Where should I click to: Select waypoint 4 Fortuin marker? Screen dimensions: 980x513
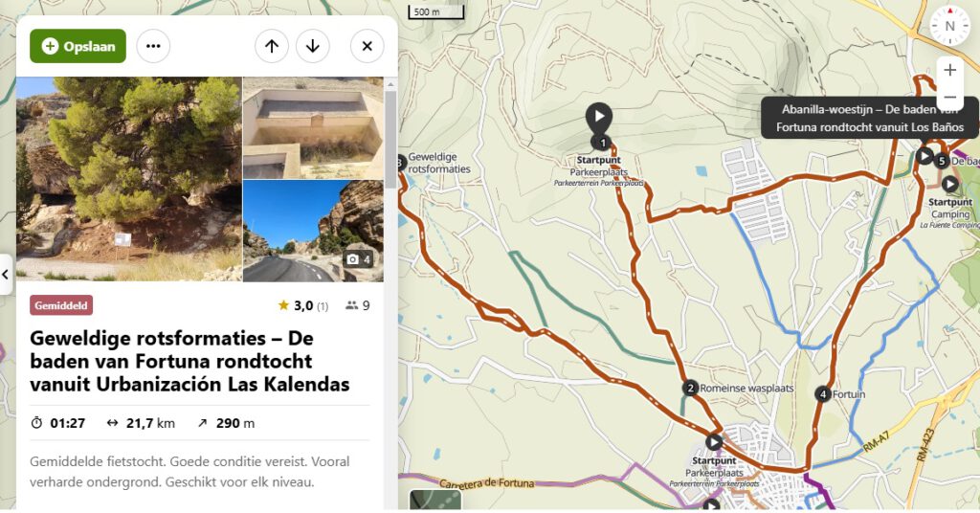(x=822, y=394)
